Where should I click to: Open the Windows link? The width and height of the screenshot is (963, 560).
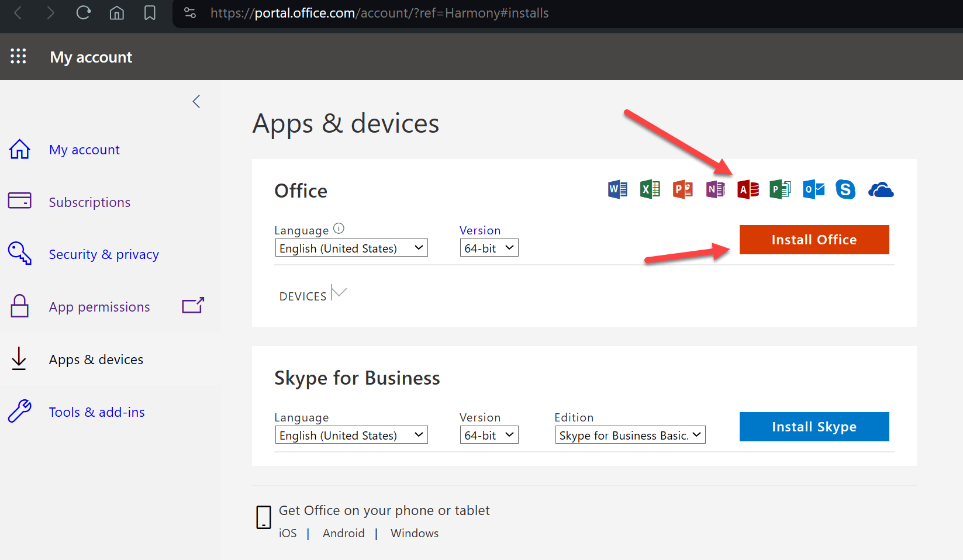click(415, 533)
